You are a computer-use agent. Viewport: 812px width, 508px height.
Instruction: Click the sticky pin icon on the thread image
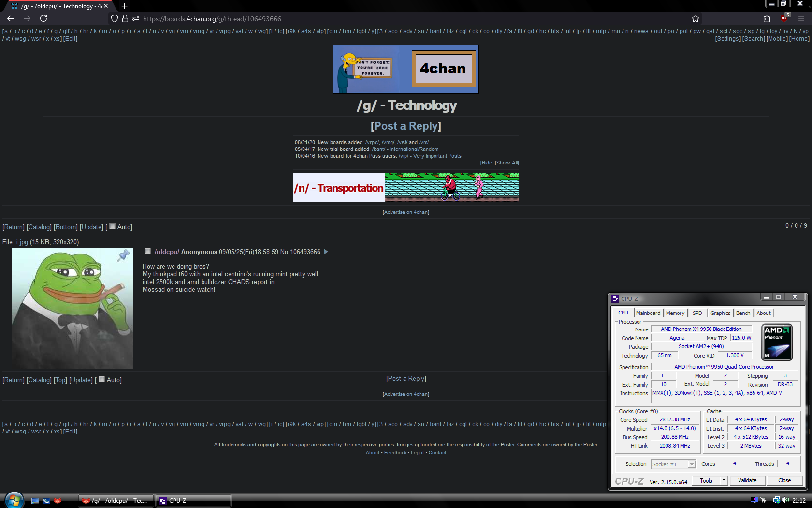click(x=124, y=255)
